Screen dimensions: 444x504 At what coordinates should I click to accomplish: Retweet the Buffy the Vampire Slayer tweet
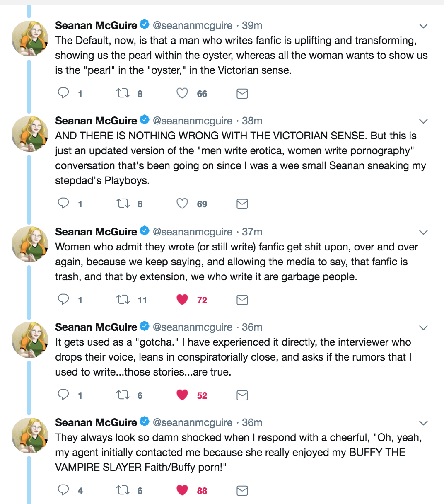[123, 490]
